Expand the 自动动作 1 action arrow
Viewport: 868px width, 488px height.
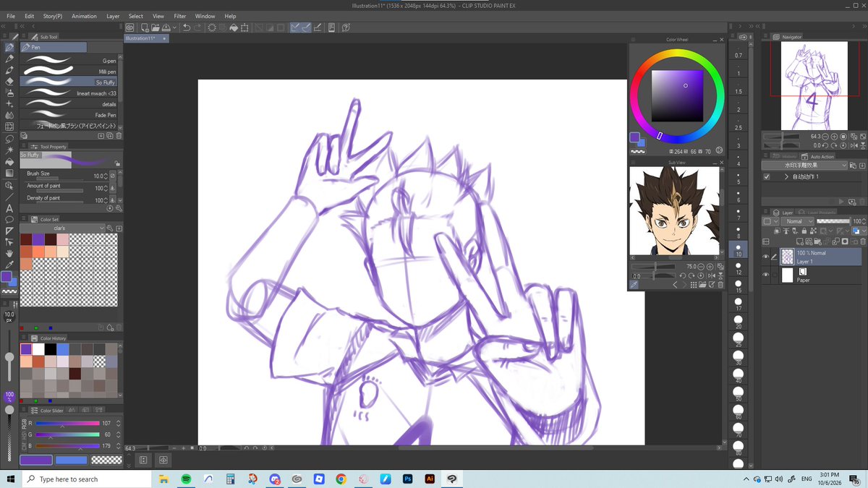pos(786,176)
